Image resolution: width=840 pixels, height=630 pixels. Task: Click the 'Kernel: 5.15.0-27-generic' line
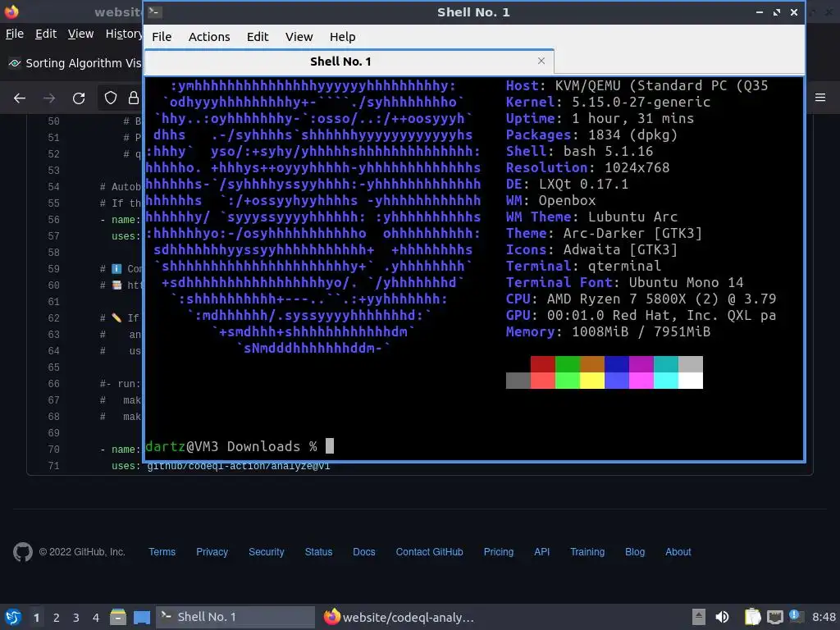(608, 103)
